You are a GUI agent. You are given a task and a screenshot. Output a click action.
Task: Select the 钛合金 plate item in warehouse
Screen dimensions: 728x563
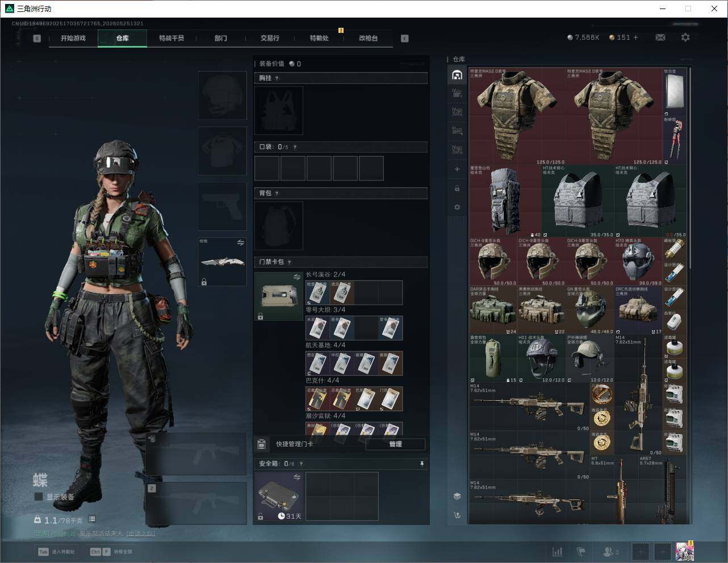(675, 92)
